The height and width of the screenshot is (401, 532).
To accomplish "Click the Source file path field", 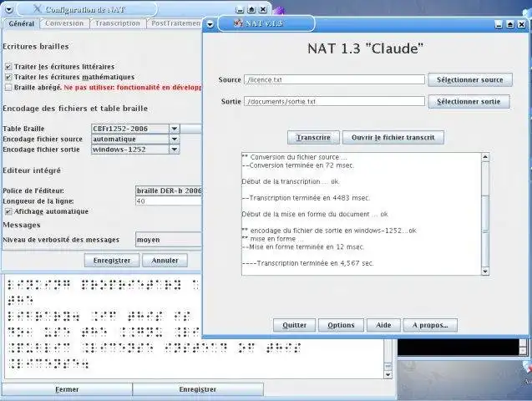I will [334, 79].
